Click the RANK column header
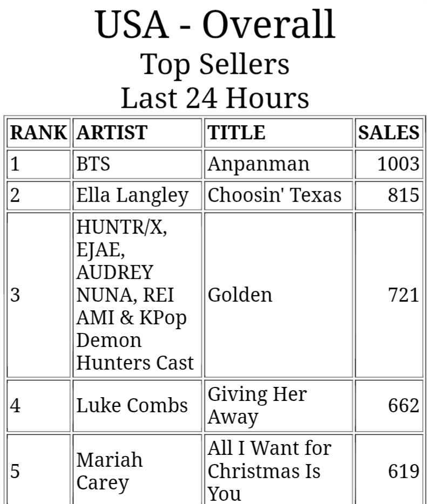 click(38, 133)
